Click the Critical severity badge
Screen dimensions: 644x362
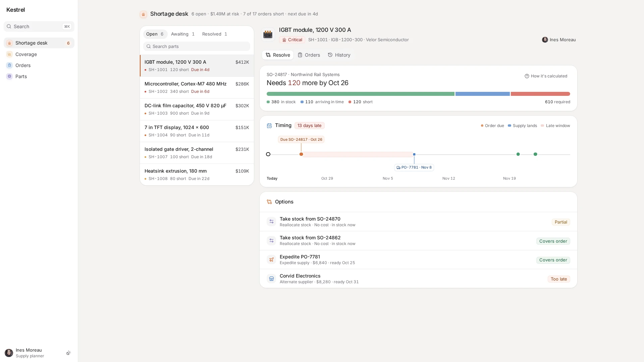click(x=292, y=40)
